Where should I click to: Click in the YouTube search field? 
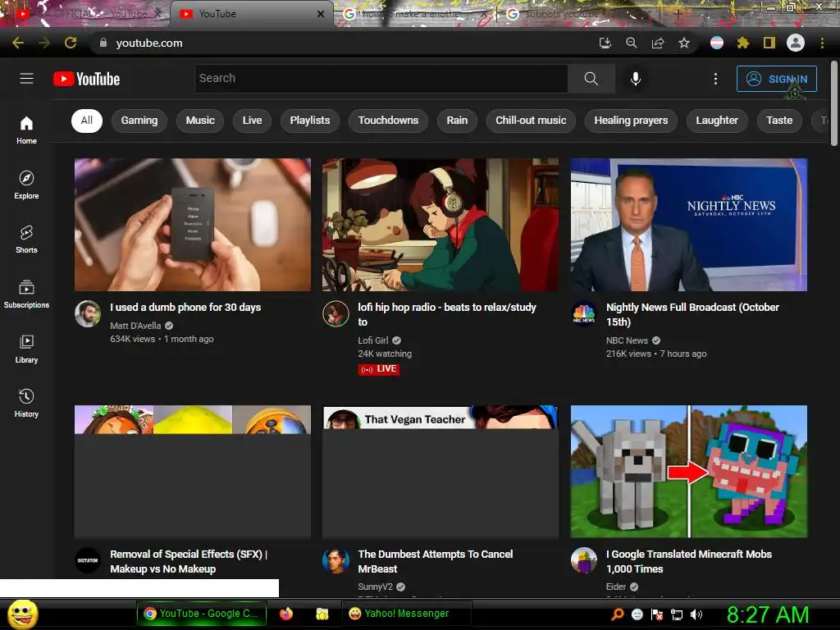point(381,79)
